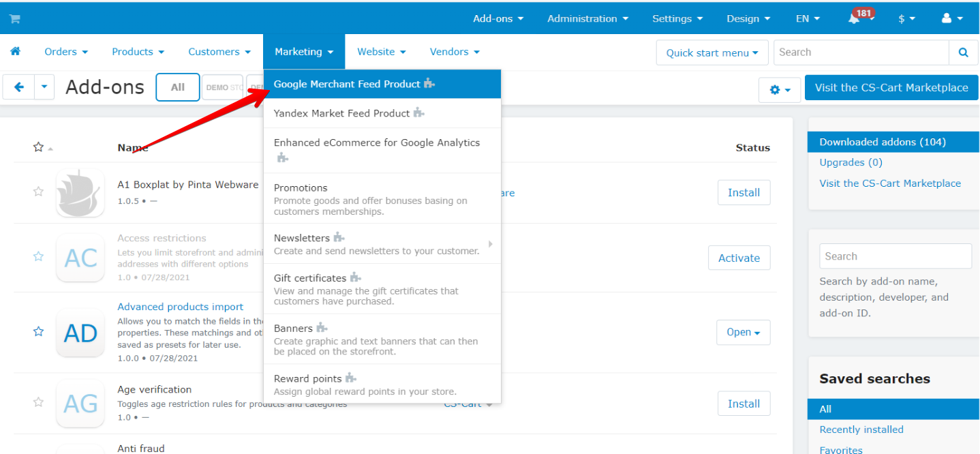Open Promotions from Marketing menu

382,198
